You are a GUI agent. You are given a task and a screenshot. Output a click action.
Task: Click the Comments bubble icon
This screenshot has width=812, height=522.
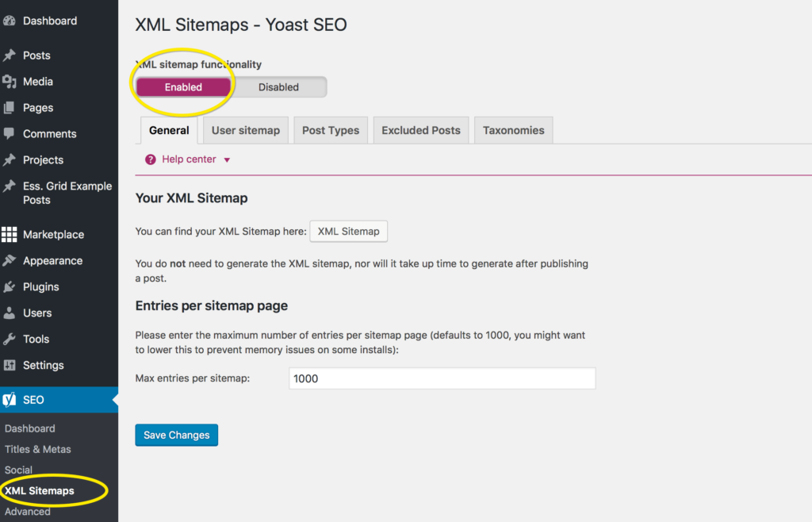tap(9, 133)
